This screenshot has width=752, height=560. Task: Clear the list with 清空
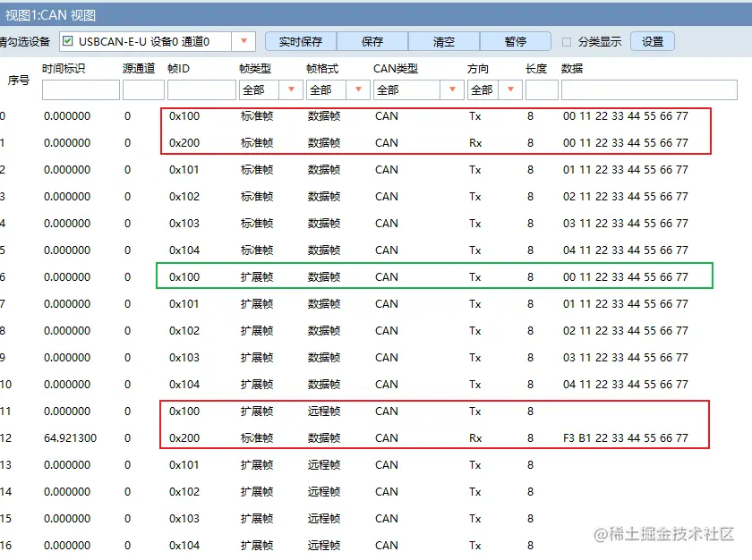pyautogui.click(x=444, y=42)
